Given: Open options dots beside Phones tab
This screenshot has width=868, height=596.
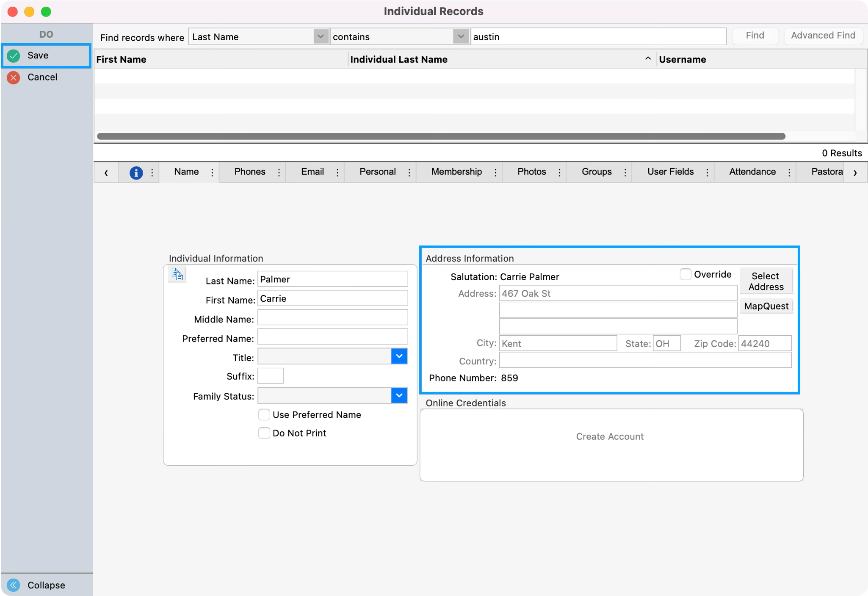Looking at the screenshot, I should pyautogui.click(x=279, y=172).
